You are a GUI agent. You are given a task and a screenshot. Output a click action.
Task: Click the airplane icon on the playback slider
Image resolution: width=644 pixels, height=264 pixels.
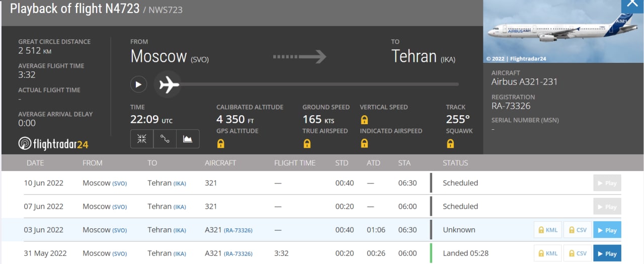[x=170, y=84]
